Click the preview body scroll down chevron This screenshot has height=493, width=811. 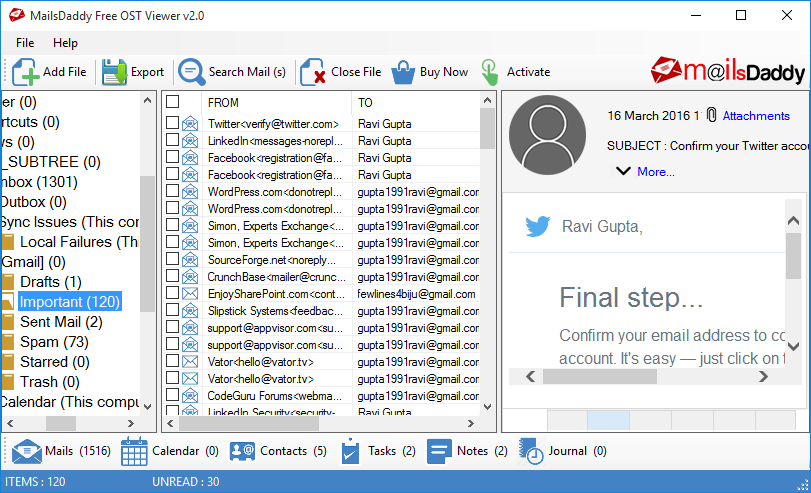click(793, 346)
